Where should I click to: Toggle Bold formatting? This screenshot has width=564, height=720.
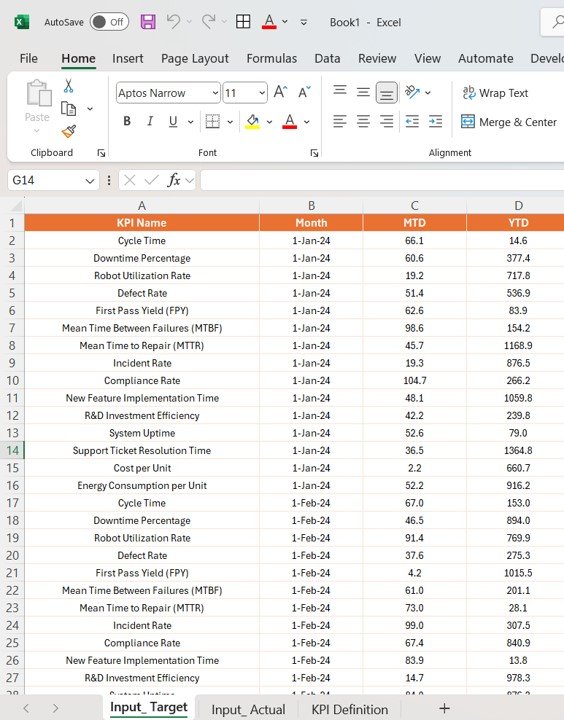pos(127,121)
